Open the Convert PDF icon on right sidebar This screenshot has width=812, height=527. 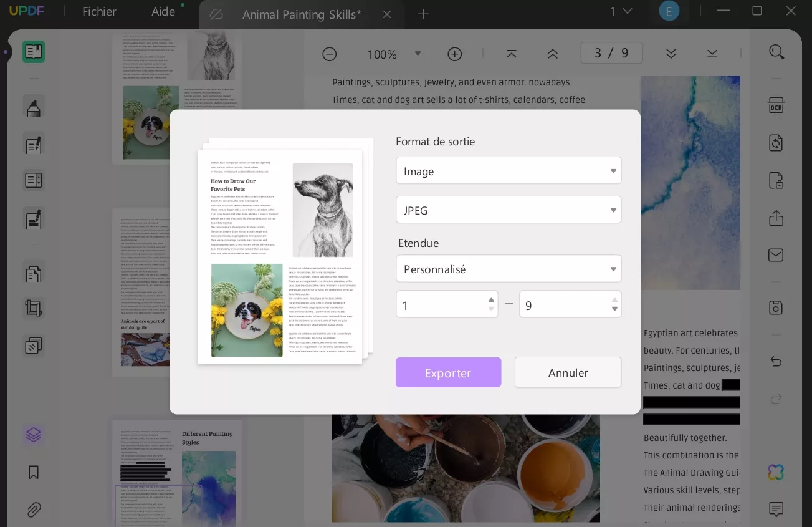click(776, 143)
